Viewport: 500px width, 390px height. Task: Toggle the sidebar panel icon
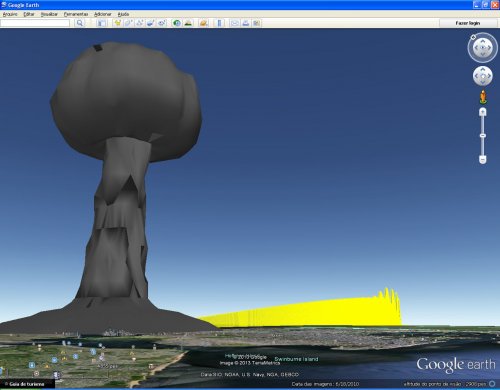click(x=102, y=23)
